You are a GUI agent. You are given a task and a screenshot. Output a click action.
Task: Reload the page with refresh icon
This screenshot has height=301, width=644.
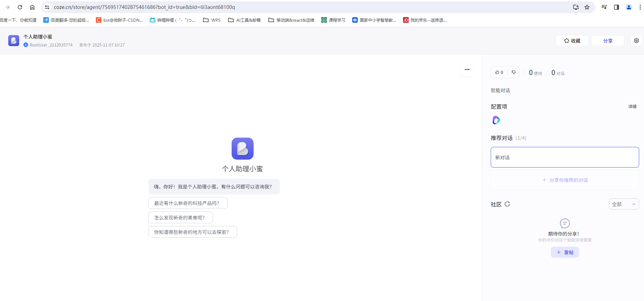point(20,7)
